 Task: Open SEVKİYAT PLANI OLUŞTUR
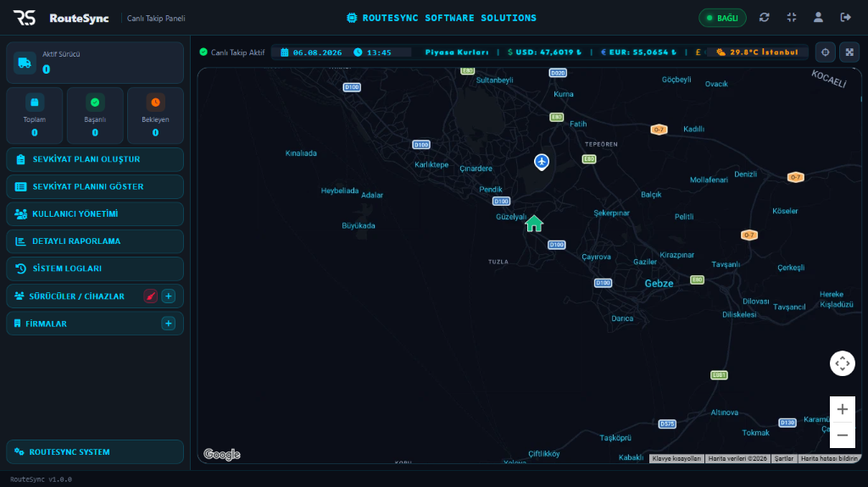[95, 159]
